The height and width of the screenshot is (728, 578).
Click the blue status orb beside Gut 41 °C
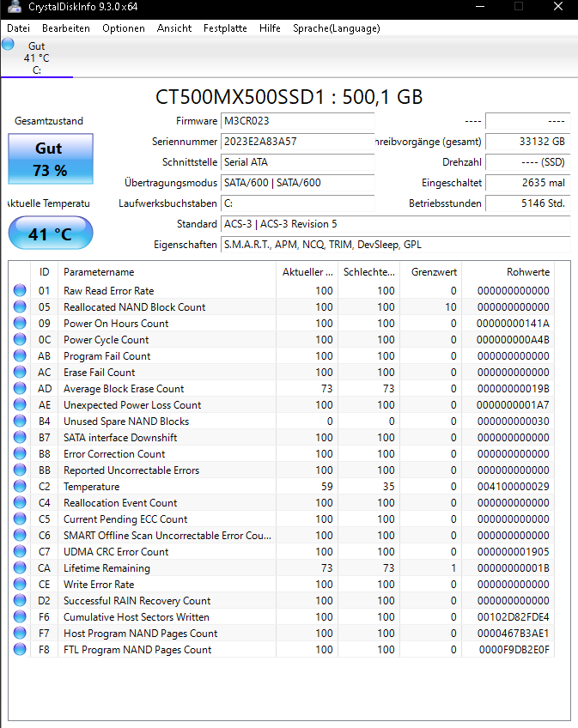pos(8,45)
